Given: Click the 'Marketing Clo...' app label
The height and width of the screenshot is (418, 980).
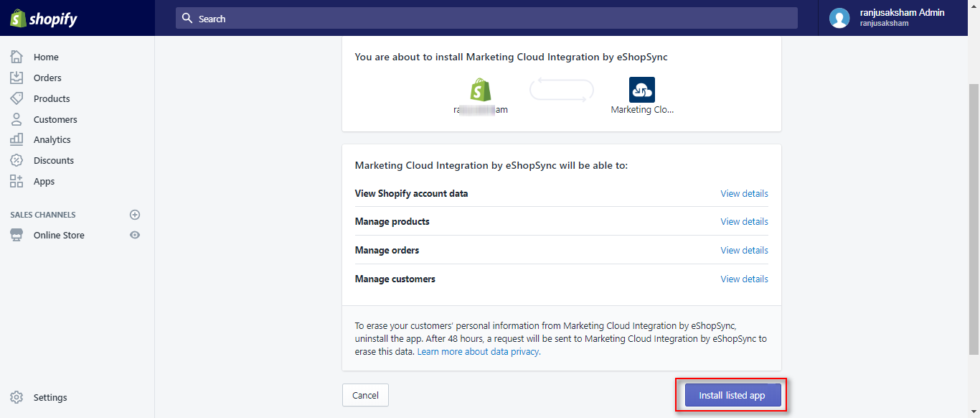Looking at the screenshot, I should 642,110.
